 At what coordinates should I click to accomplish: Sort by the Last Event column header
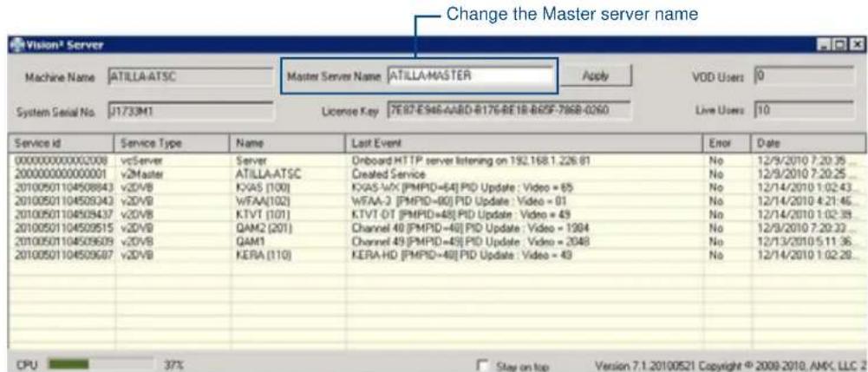pyautogui.click(x=524, y=143)
